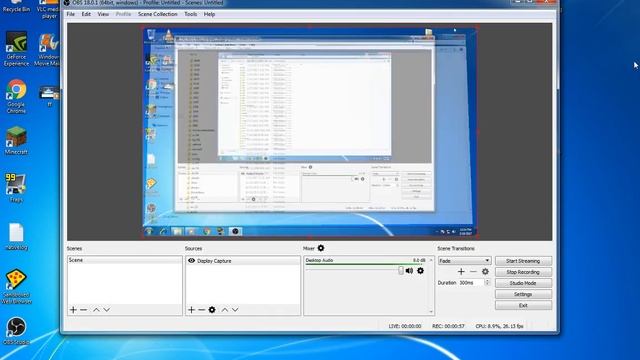Select the Minecraft desktop icon
The image size is (640, 360).
(16, 141)
